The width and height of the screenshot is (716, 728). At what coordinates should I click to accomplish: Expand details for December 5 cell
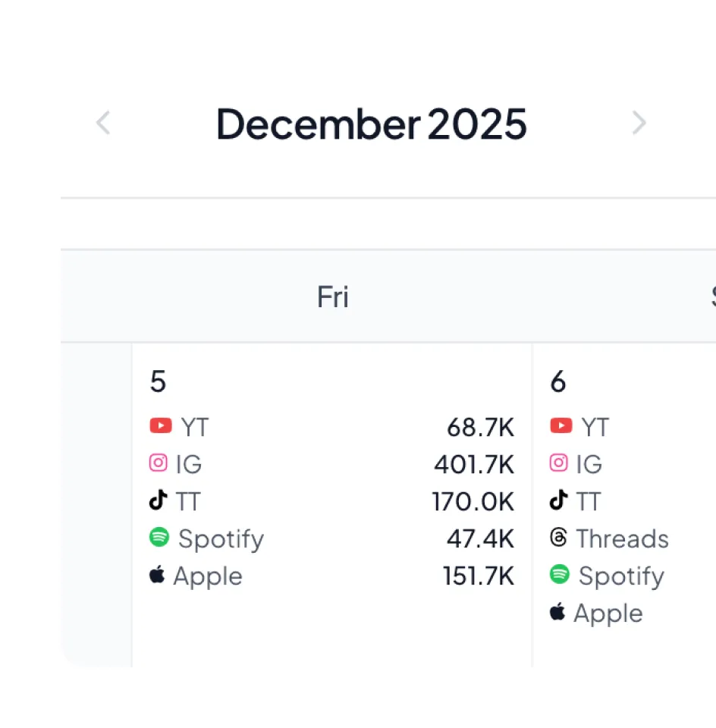(332, 504)
